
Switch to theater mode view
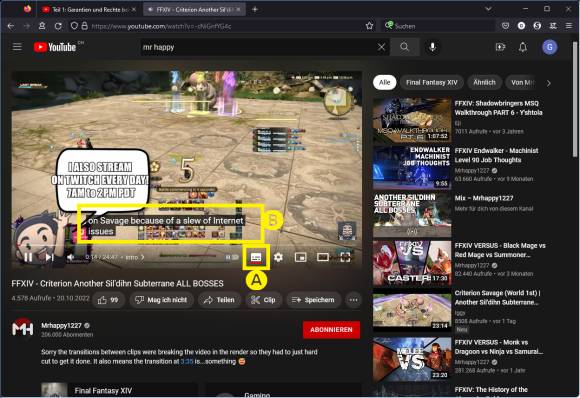coord(323,257)
